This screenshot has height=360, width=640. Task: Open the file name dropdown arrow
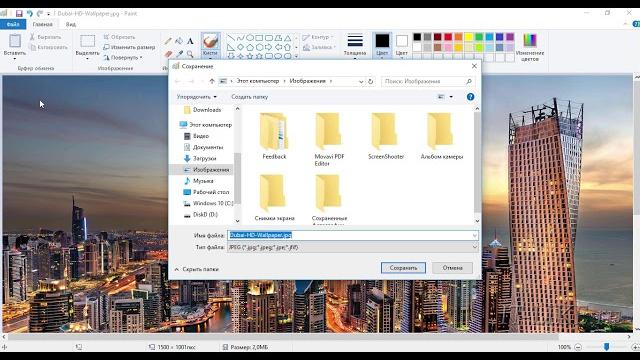pyautogui.click(x=474, y=236)
